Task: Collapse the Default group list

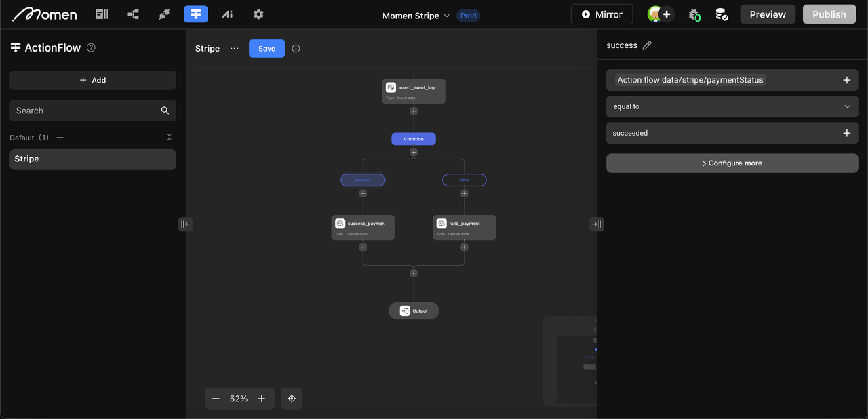Action: point(169,138)
